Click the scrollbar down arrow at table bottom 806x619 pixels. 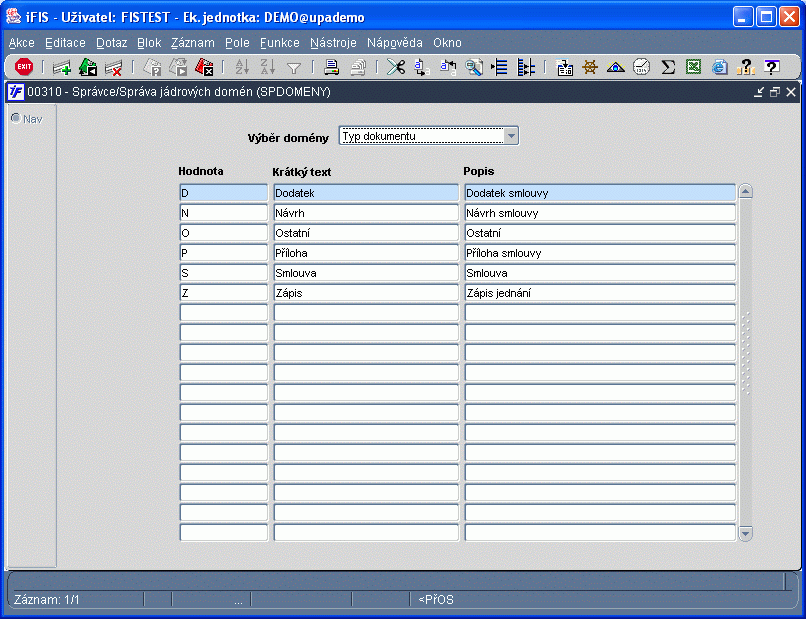pyautogui.click(x=745, y=533)
